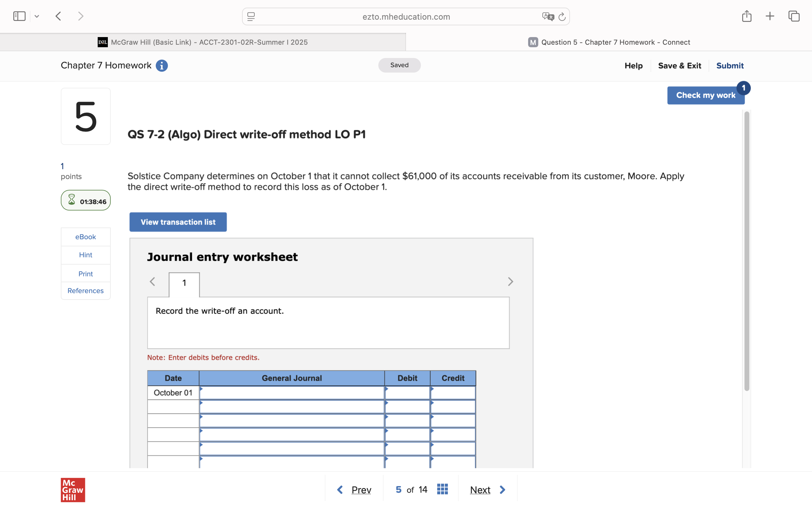Click the new tab plus icon
The height and width of the screenshot is (507, 812).
pos(770,16)
